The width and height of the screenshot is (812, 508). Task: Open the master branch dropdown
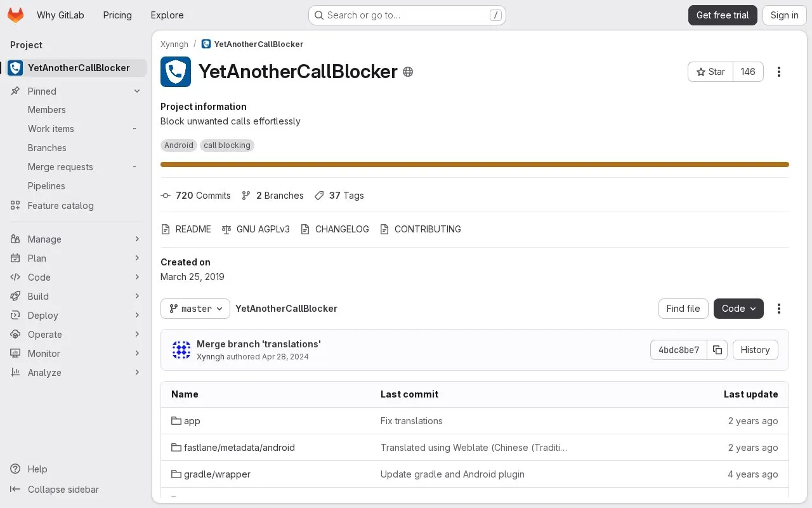[195, 309]
